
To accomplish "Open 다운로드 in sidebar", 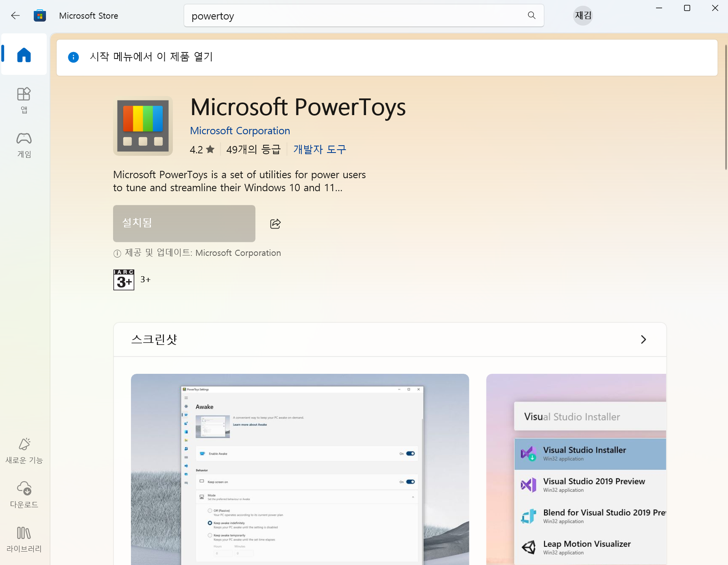I will click(x=24, y=495).
